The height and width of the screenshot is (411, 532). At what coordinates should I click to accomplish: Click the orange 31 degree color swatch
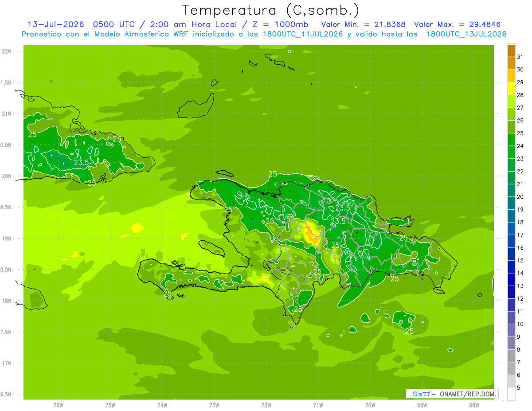pos(511,51)
